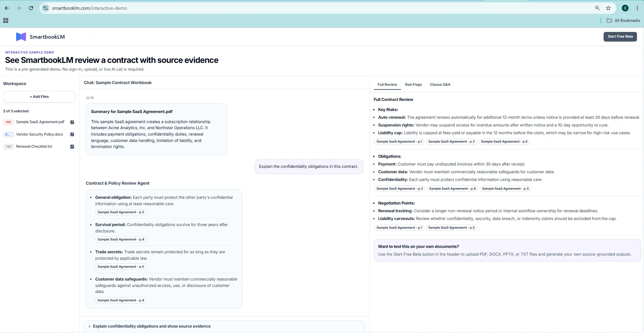Click the 'Contract & Policy Review Agent' label
The image size is (644, 333).
pyautogui.click(x=117, y=183)
